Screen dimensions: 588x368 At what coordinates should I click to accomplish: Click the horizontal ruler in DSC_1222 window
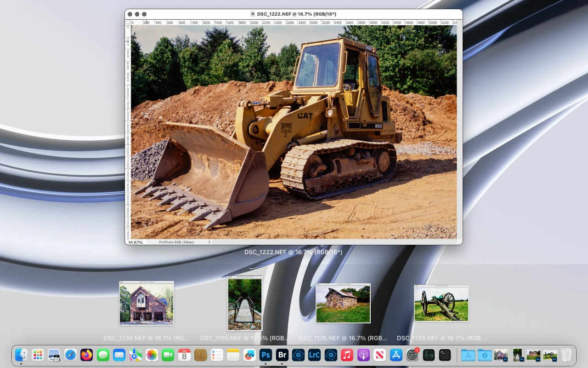click(294, 22)
